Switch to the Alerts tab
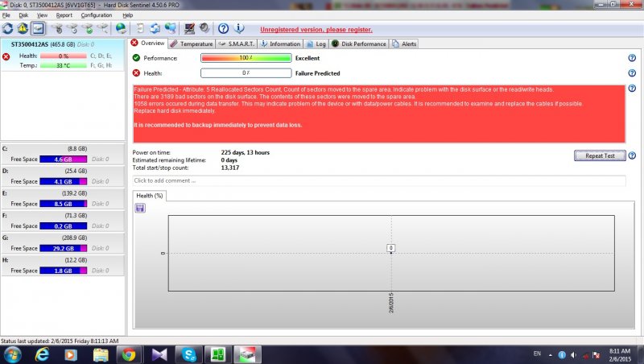The image size is (644, 364). tap(404, 44)
